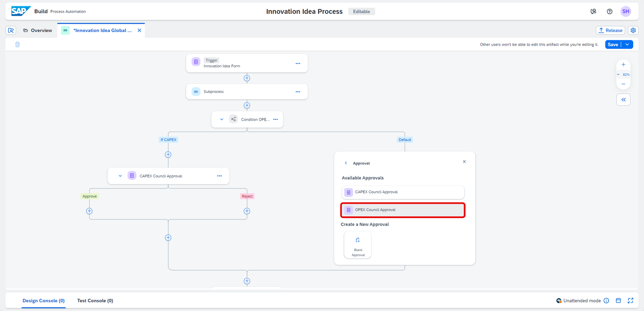This screenshot has height=311, width=644.
Task: Close the Innovation Idea Global tab
Action: click(139, 30)
